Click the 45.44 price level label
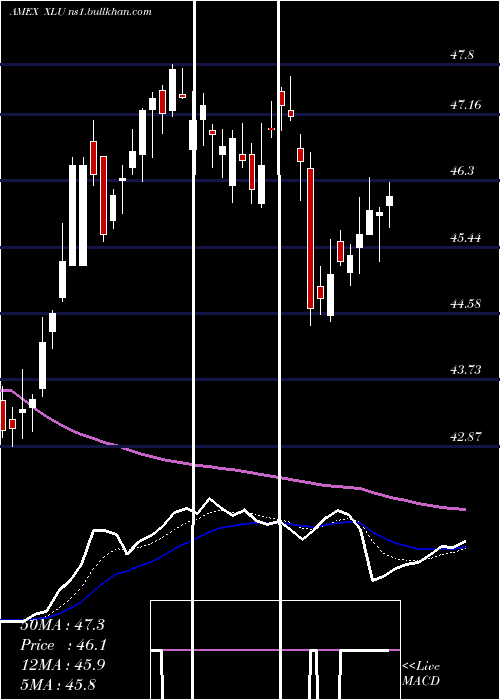Viewport: 500px width, 700px height. (x=465, y=238)
